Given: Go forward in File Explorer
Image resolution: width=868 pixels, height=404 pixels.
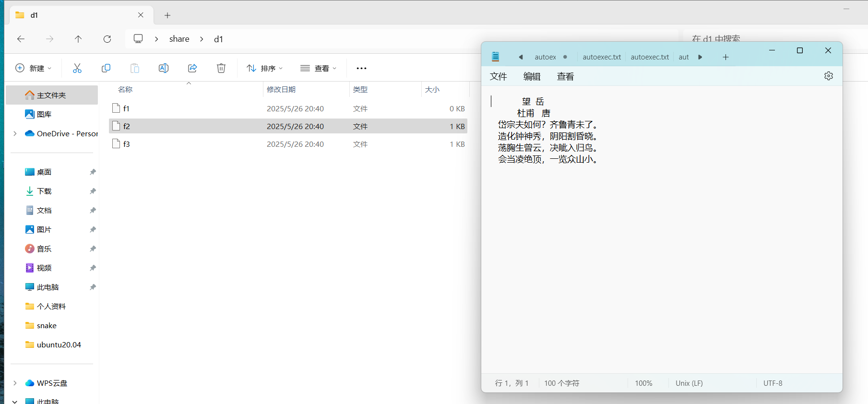Looking at the screenshot, I should click(x=49, y=39).
